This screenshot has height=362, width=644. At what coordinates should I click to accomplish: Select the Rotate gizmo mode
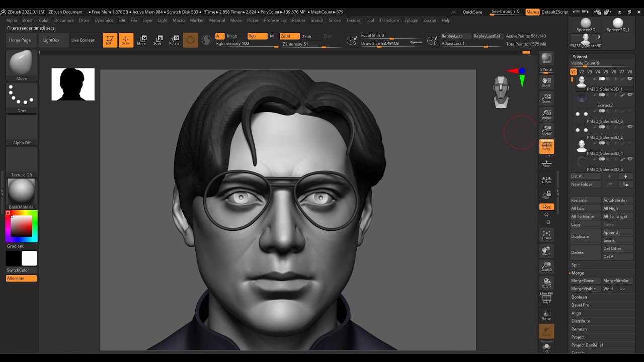point(174,40)
